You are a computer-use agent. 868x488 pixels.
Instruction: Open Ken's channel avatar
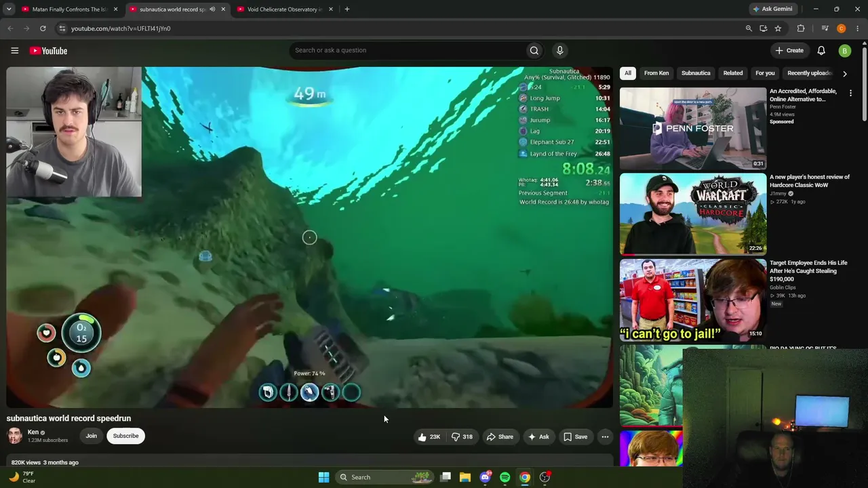[x=14, y=436]
